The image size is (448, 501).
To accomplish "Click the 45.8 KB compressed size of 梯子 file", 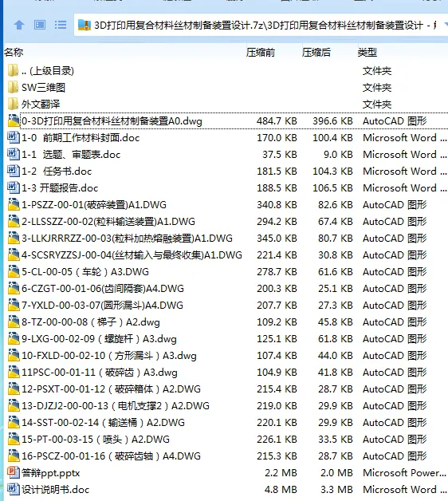I will 336,322.
